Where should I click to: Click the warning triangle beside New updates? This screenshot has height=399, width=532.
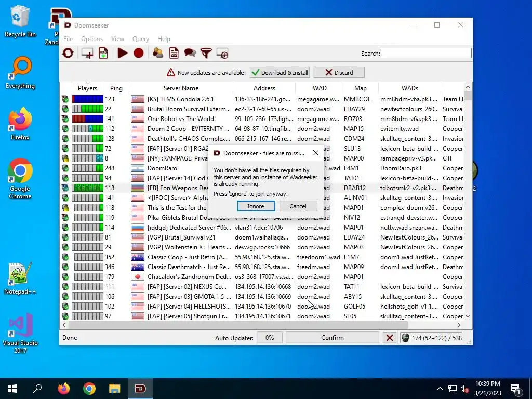171,73
